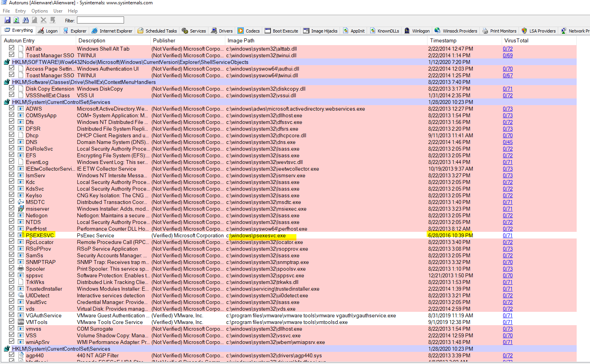Click the Jump to Entry toolbar icon
Viewport: 590px width, 364px height.
(x=53, y=20)
